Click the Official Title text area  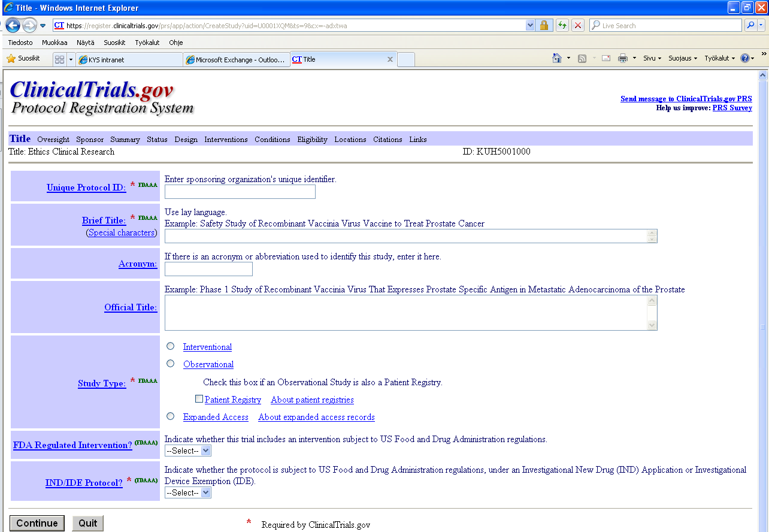(x=411, y=313)
